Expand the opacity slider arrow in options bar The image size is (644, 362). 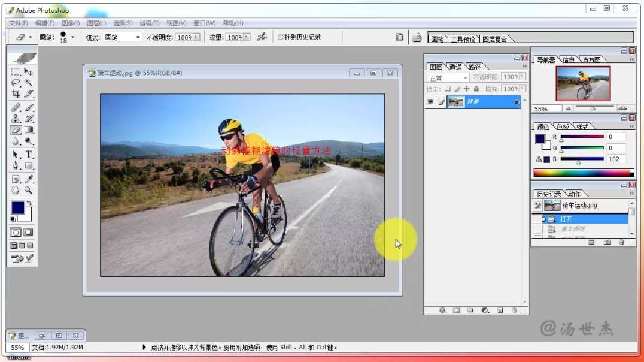tap(197, 37)
